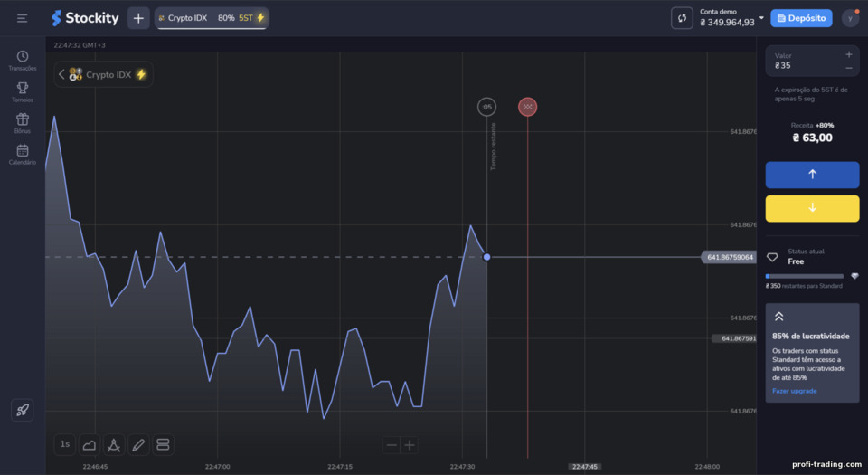Click the 22:47:32 GMT+3 timestamp
Viewport: 868px width, 475px height.
pyautogui.click(x=80, y=45)
